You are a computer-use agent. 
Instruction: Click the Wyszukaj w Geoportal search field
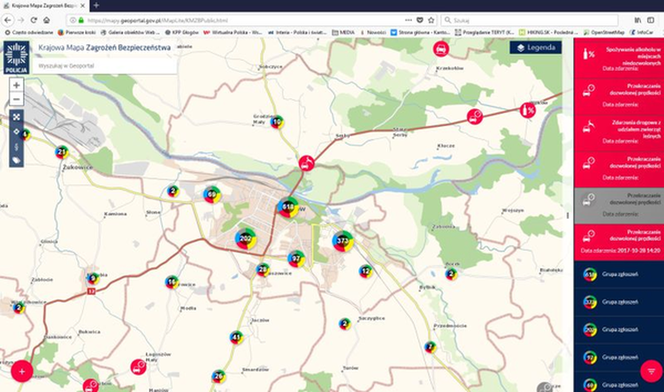tap(105, 66)
